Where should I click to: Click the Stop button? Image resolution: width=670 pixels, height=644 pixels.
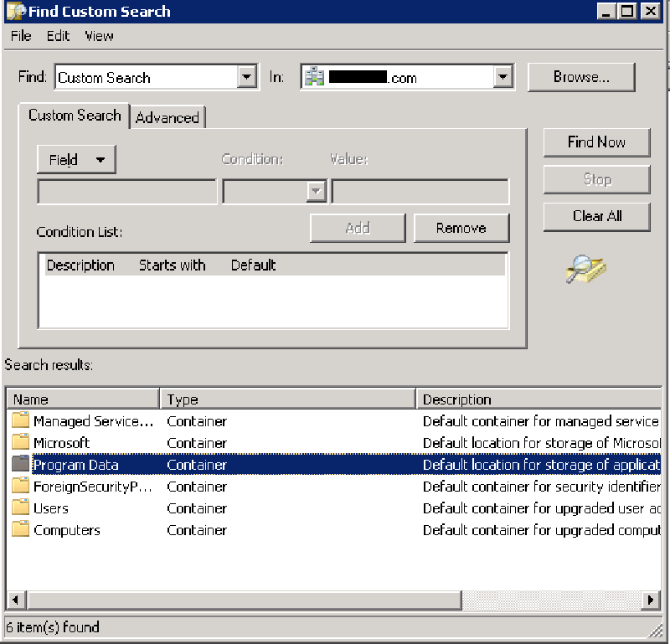tap(596, 179)
